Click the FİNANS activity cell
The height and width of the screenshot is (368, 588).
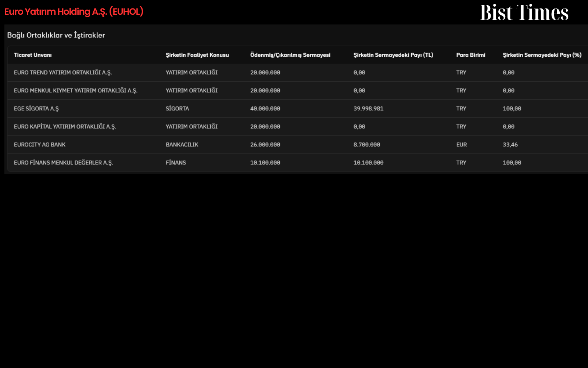tap(176, 163)
